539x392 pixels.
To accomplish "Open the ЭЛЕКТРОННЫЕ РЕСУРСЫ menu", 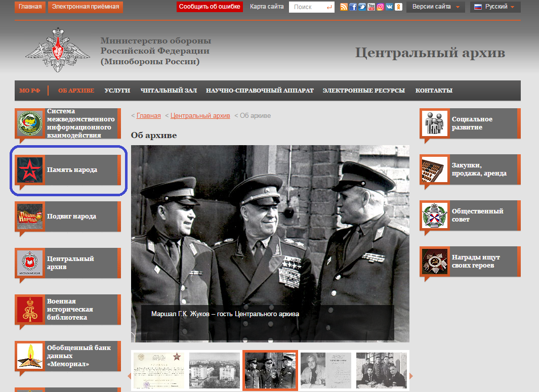I will tap(364, 91).
